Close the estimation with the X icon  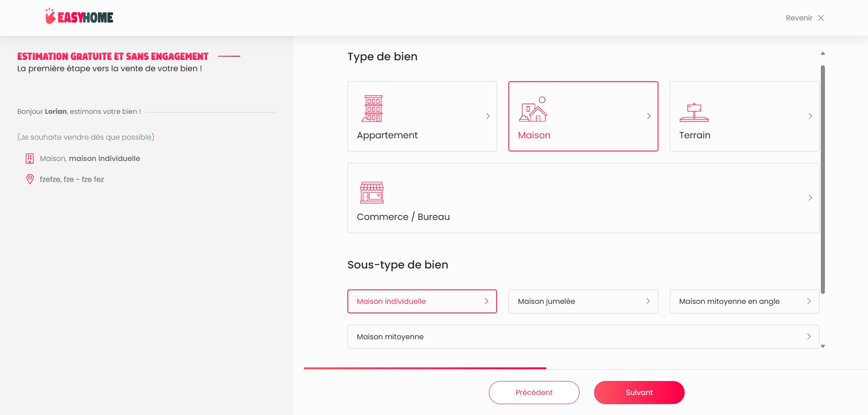pyautogui.click(x=821, y=18)
